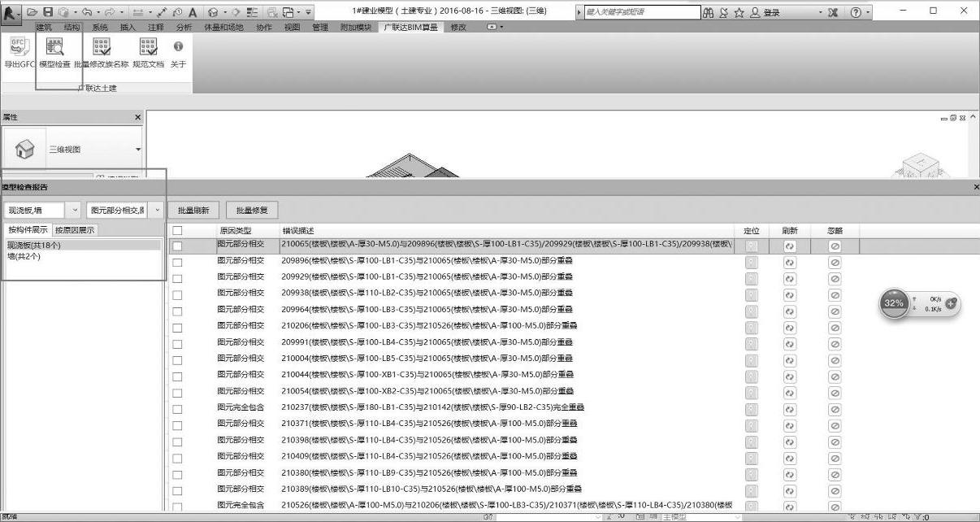Toggle the select-all checkbox in table header

pos(177,231)
